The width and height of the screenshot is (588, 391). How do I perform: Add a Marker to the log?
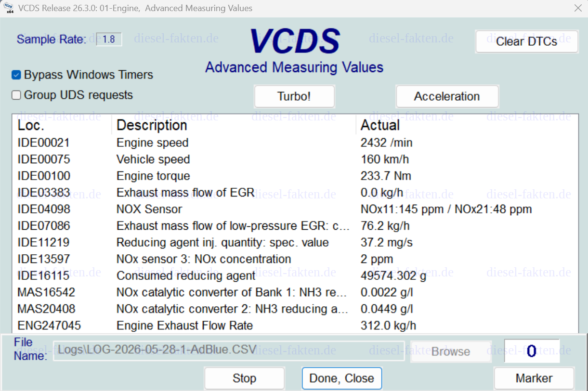click(x=534, y=378)
